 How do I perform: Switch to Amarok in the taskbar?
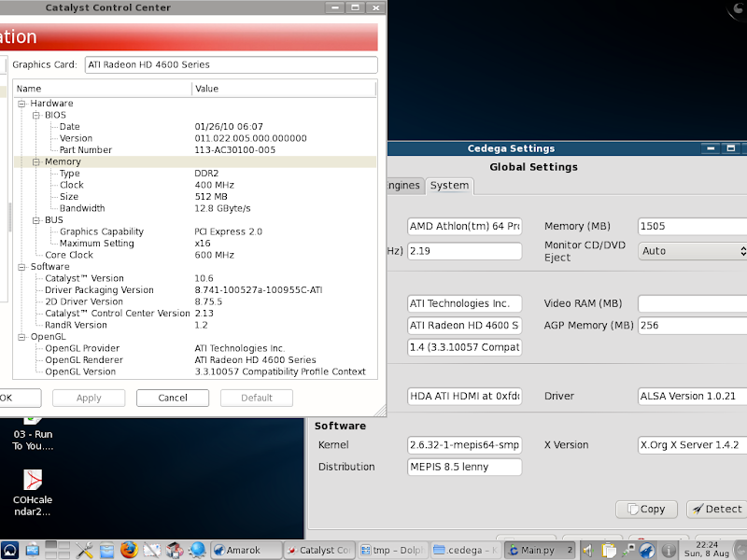click(246, 550)
